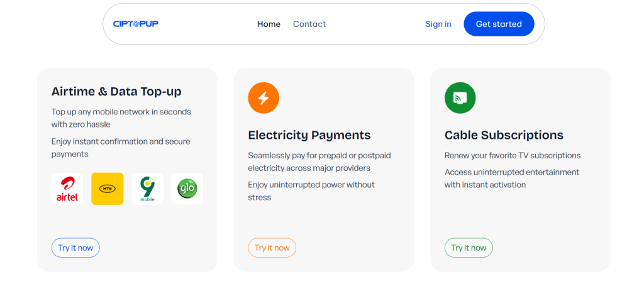644x284 pixels.
Task: Go to the Home nav item
Action: [x=269, y=24]
